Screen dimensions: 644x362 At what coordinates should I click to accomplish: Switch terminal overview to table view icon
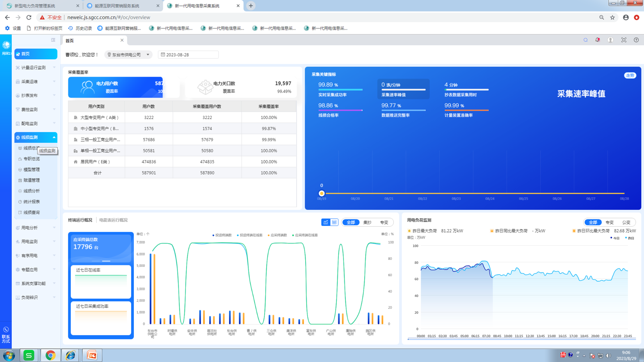[x=334, y=222]
